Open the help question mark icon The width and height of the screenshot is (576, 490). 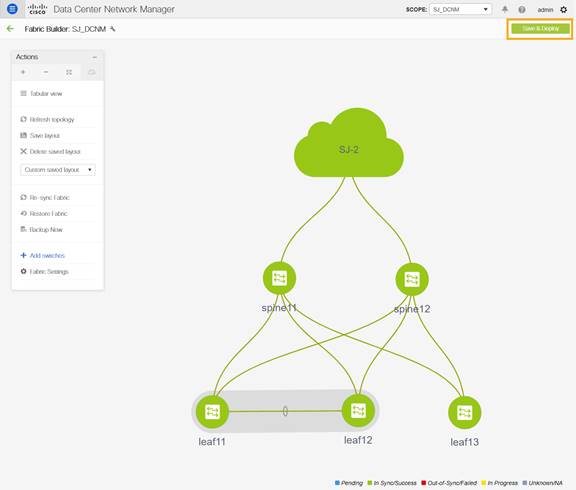522,10
